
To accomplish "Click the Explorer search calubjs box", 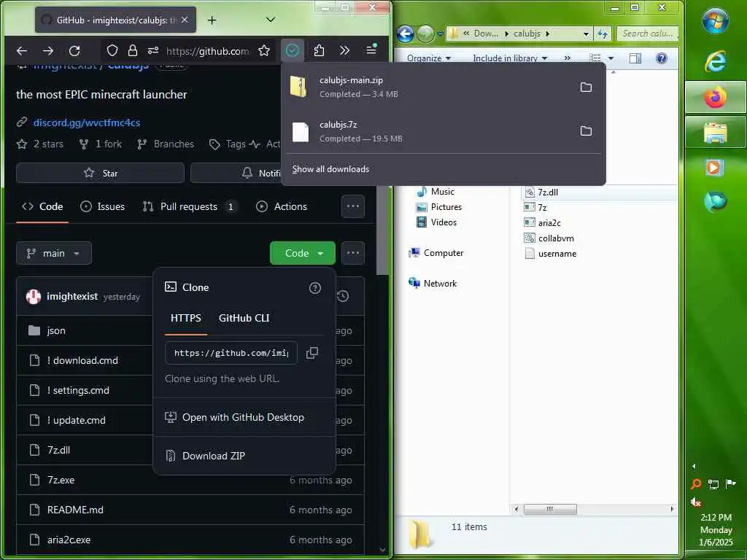I will [x=648, y=34].
